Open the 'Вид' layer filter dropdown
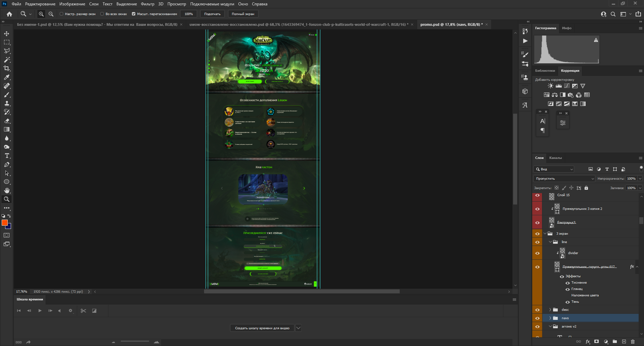Screen dimensions: 644x346 click(x=554, y=169)
